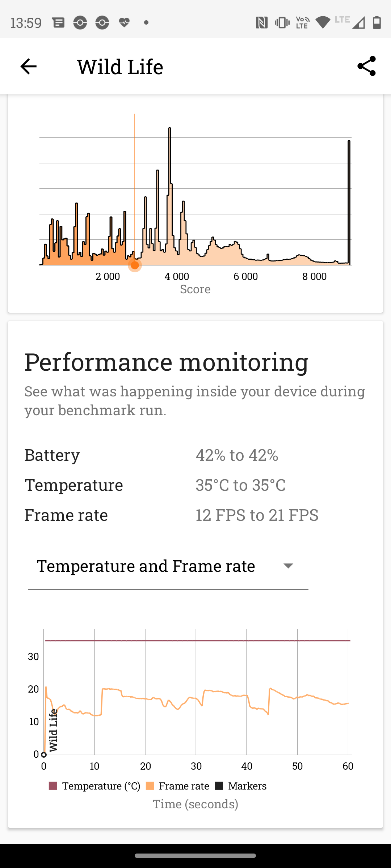The height and width of the screenshot is (868, 391).
Task: Tap the heart-rate notification icon
Action: click(x=124, y=23)
